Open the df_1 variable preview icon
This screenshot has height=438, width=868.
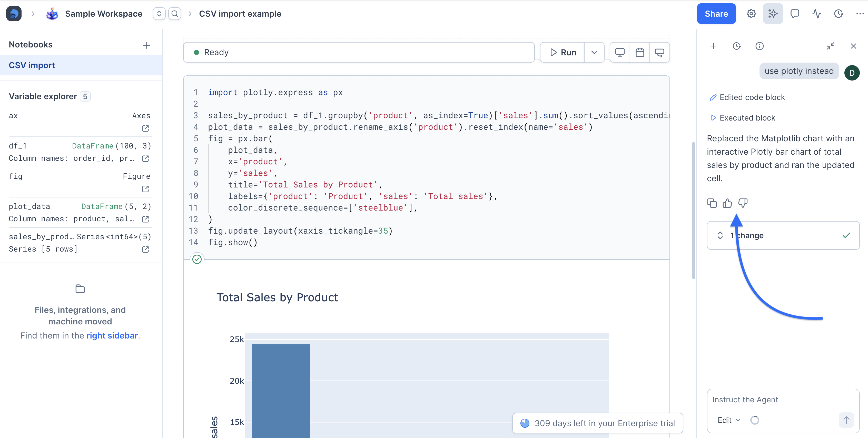(x=146, y=159)
